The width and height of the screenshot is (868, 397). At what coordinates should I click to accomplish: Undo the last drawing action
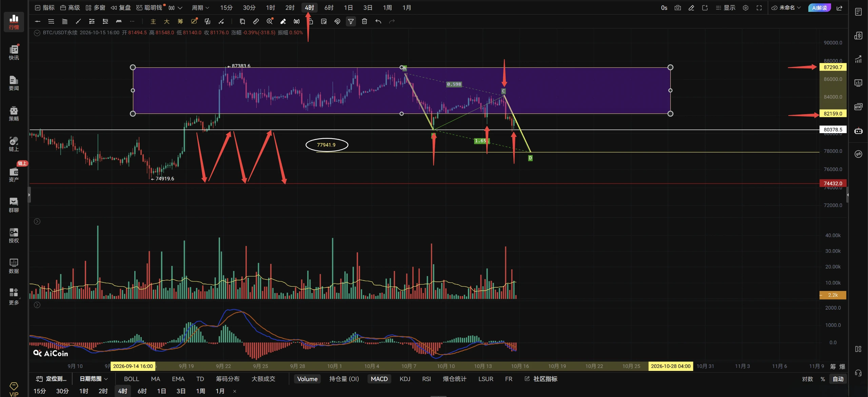378,21
